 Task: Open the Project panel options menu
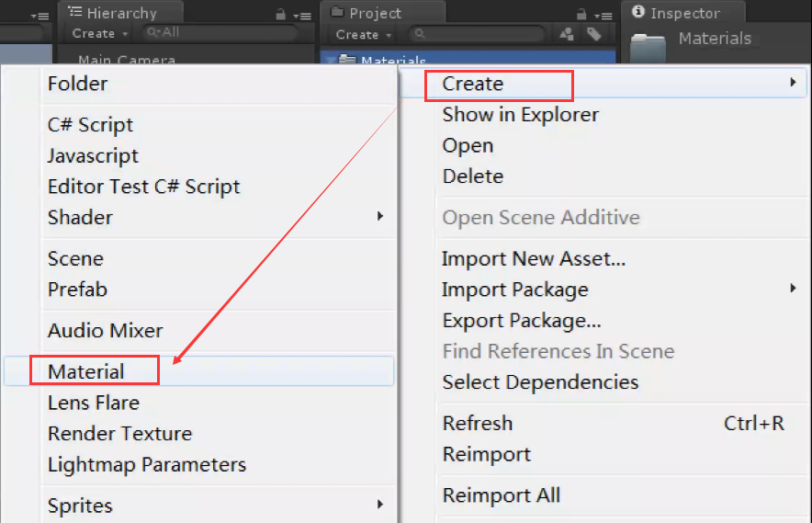[603, 16]
